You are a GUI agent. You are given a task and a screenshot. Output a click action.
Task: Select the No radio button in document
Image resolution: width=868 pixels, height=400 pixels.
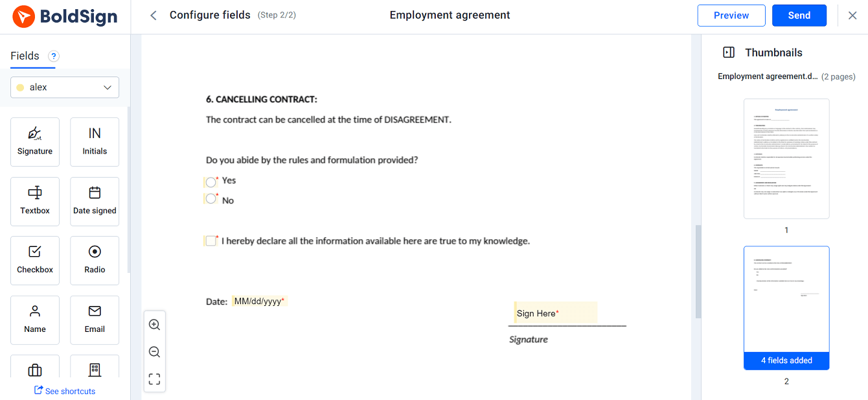[x=211, y=199]
